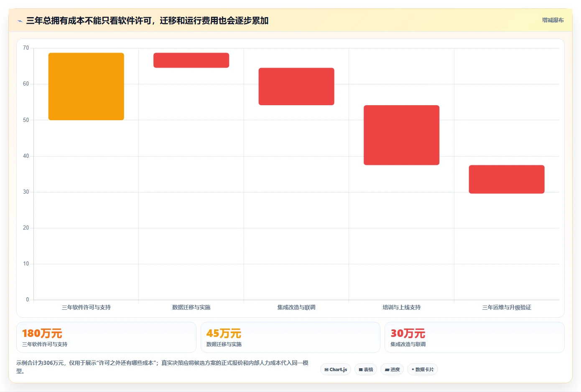Click the red 培训与上线支持 bar

pos(401,135)
